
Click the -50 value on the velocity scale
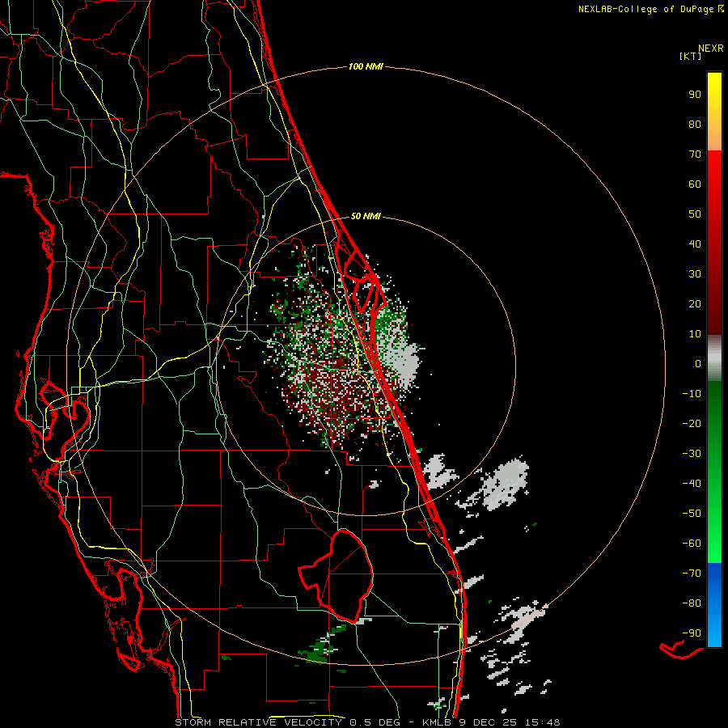[x=692, y=513]
